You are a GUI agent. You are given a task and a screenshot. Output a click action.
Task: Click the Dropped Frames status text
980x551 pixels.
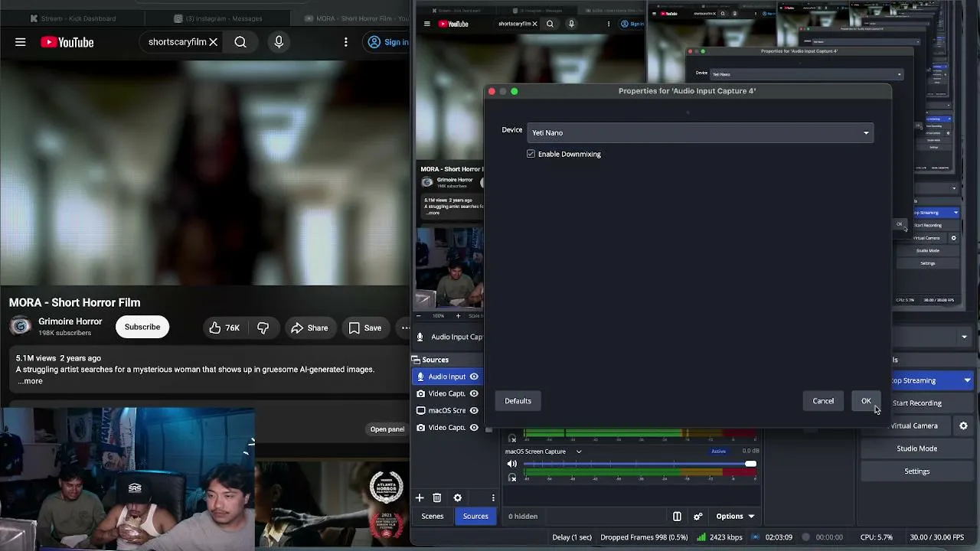coord(645,537)
